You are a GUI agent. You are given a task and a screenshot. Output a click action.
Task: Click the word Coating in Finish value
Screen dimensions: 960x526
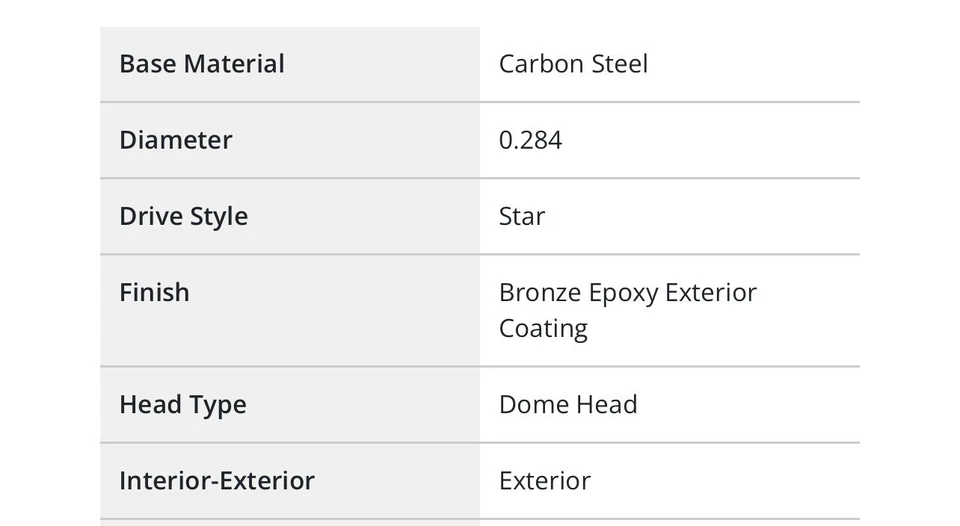pos(543,329)
